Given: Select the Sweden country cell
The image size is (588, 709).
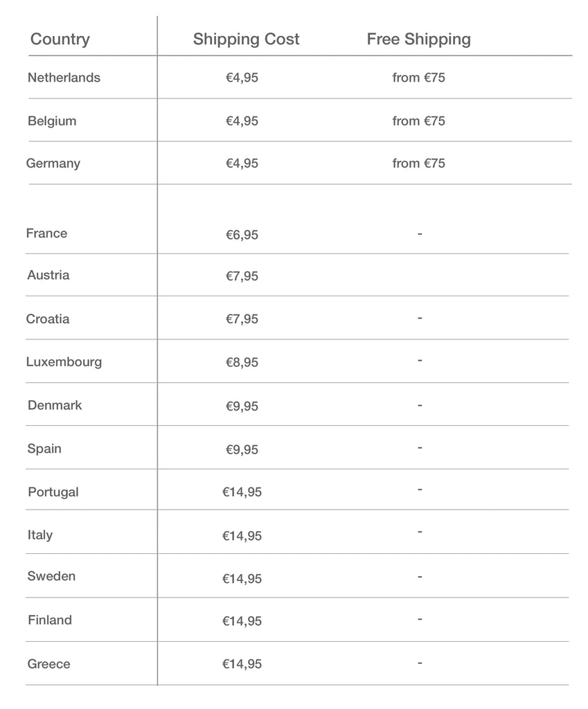Looking at the screenshot, I should tap(51, 576).
